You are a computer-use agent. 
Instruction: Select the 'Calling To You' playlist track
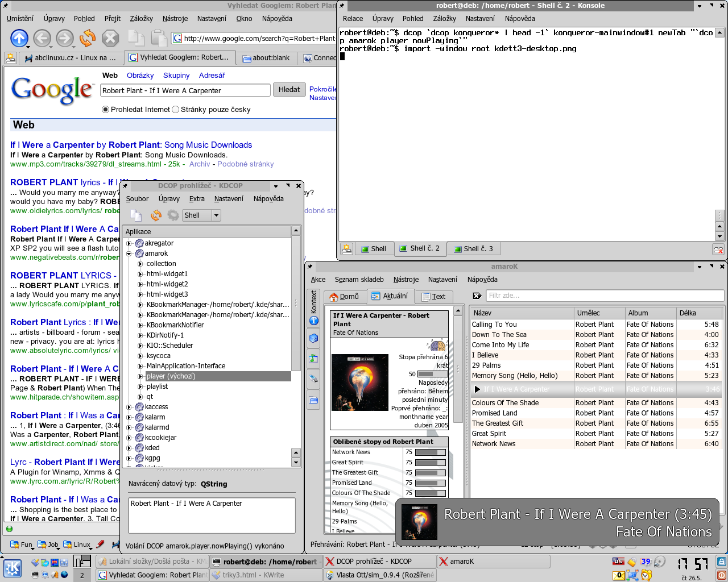pyautogui.click(x=597, y=325)
